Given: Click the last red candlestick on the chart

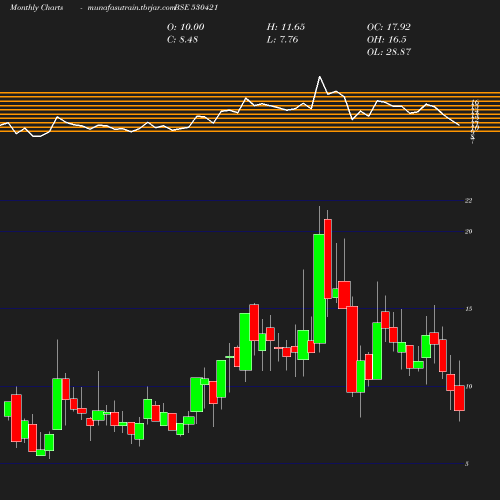Looking at the screenshot, I should pyautogui.click(x=459, y=398).
